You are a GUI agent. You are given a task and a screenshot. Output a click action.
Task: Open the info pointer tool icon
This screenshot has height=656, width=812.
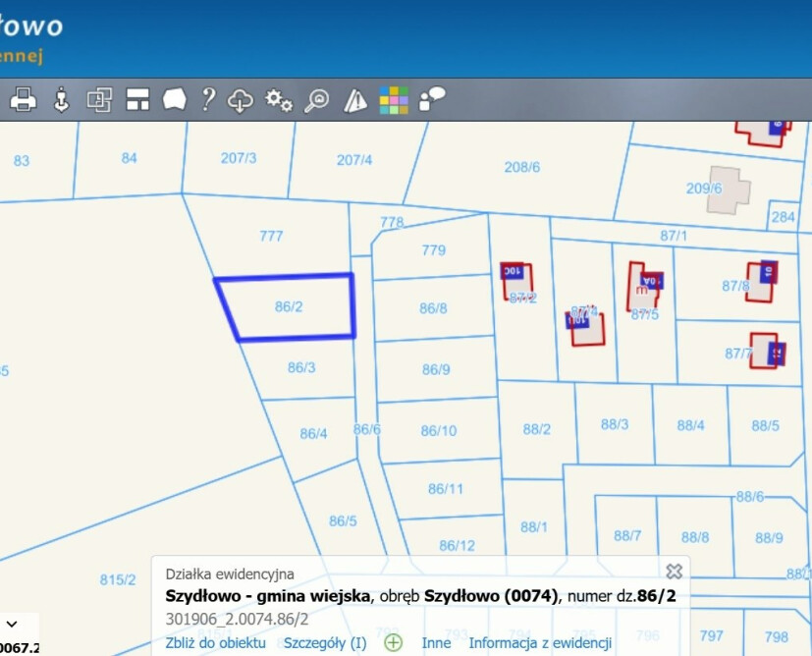(62, 99)
